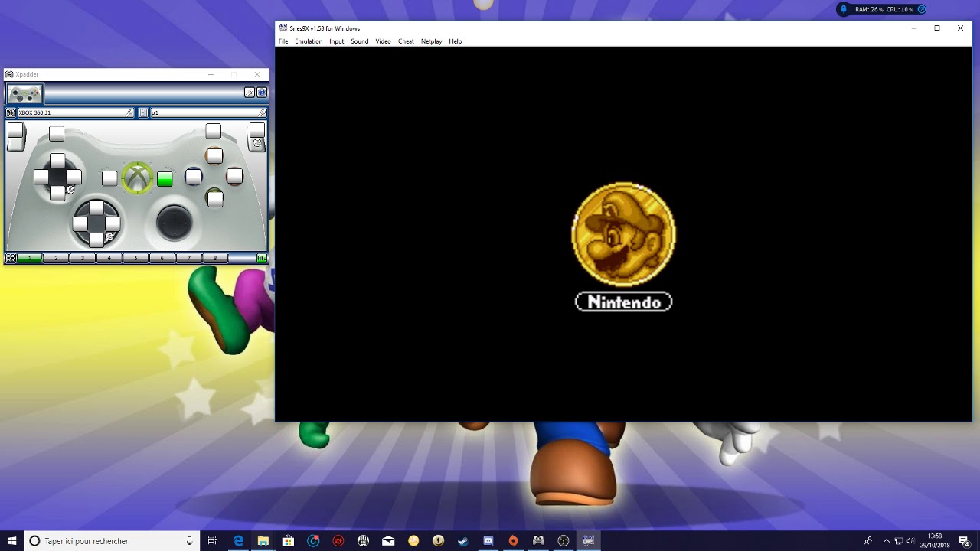Image resolution: width=980 pixels, height=551 pixels.
Task: Switch to Xpadder set 6
Action: pyautogui.click(x=162, y=259)
